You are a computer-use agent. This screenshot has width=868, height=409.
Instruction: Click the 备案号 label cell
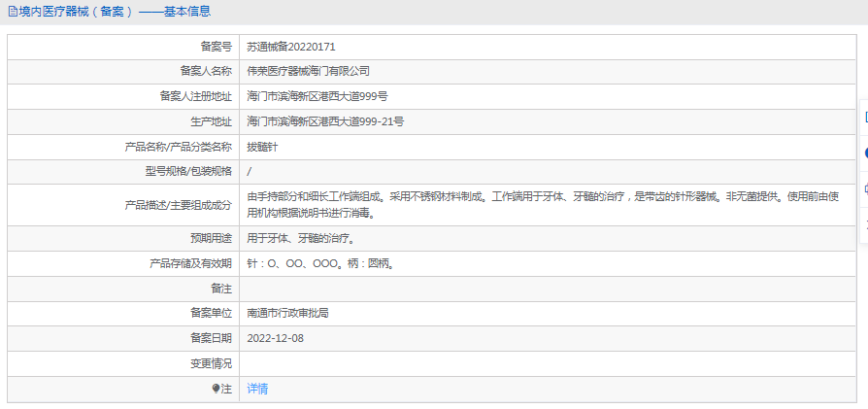(216, 47)
